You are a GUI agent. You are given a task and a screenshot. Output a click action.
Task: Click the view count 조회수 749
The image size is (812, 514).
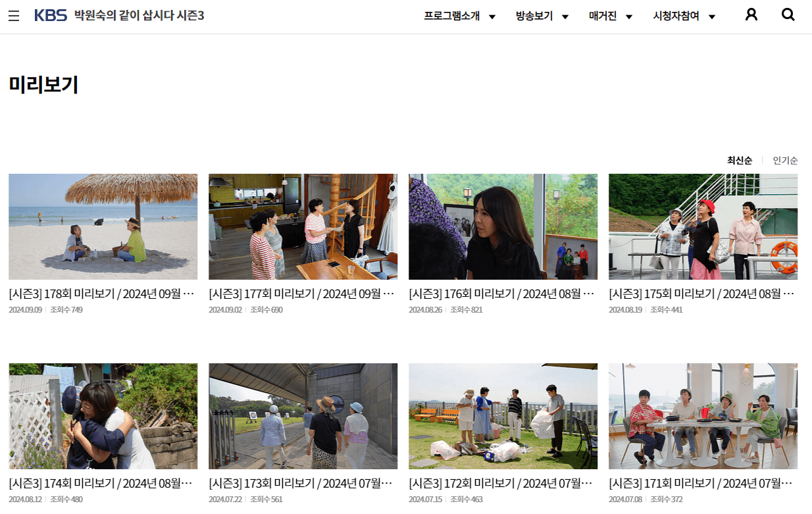click(66, 310)
